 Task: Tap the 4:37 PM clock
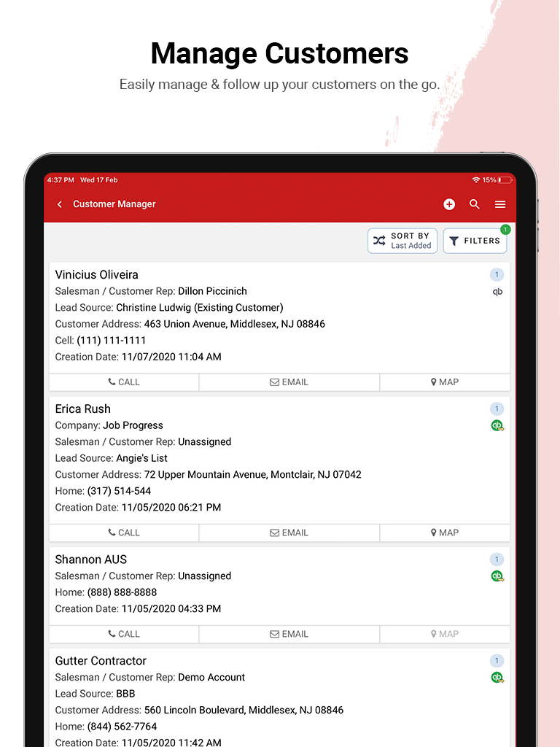coord(61,180)
